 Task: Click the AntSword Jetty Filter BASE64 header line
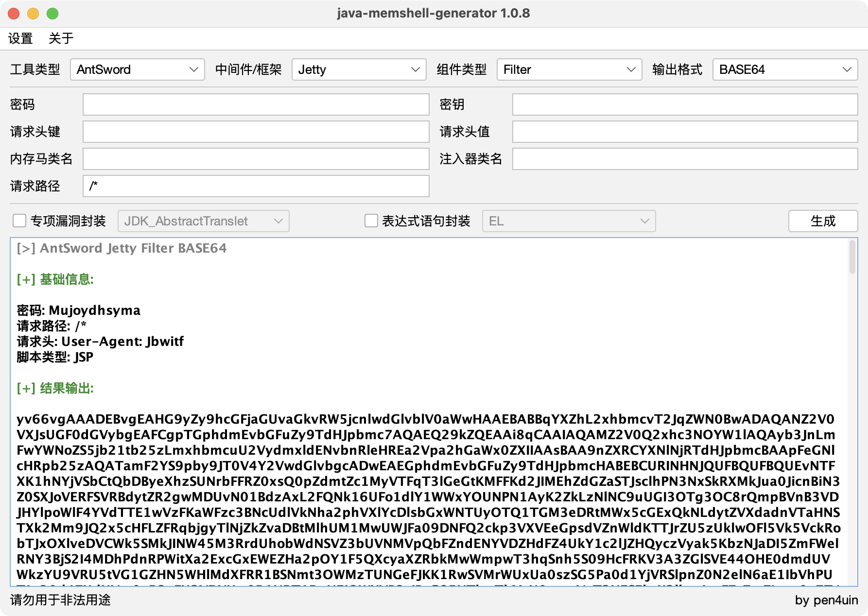tap(122, 248)
